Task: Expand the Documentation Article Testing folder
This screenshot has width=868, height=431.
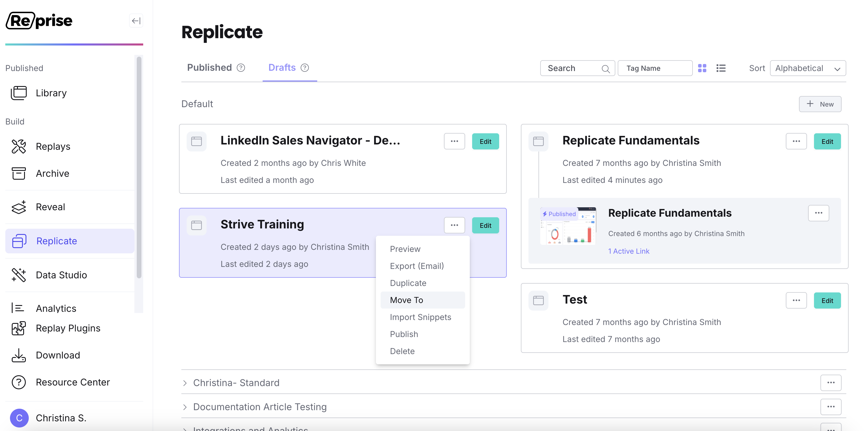Action: 185,407
